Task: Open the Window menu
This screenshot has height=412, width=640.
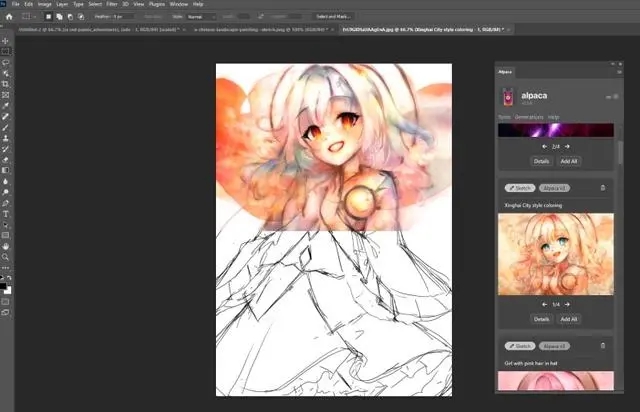Action: (x=179, y=4)
